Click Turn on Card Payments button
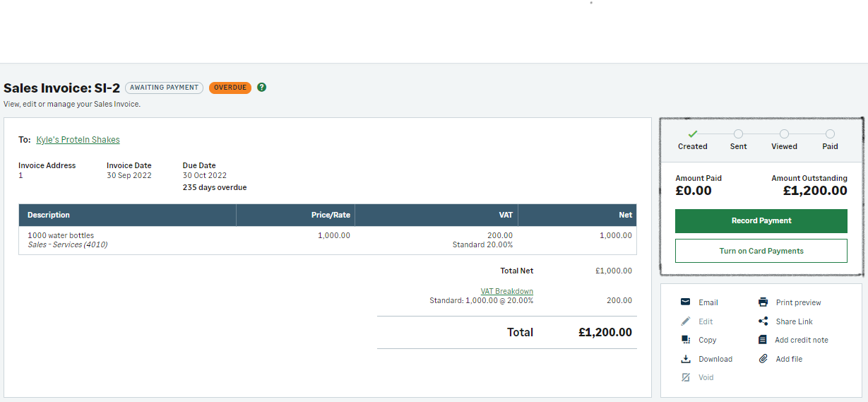The width and height of the screenshot is (868, 402). pyautogui.click(x=761, y=251)
